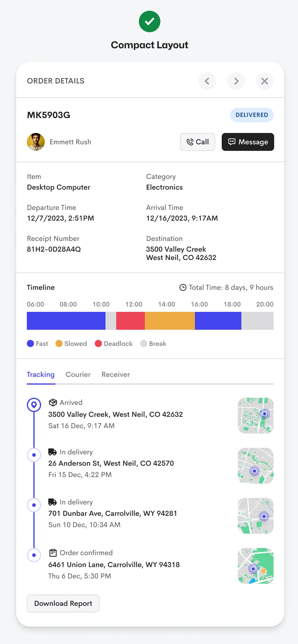Click the package icon beside Arrived status
Image resolution: width=298 pixels, height=644 pixels.
53,402
